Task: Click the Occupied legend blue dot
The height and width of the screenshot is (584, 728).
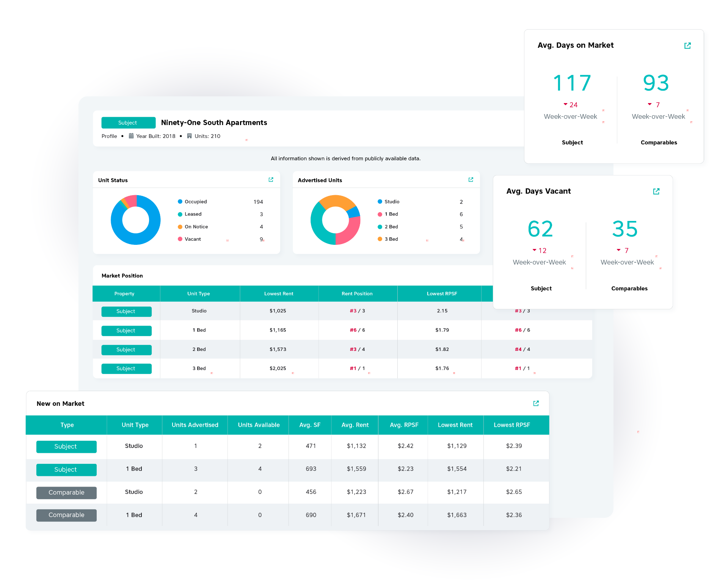Action: (x=180, y=202)
